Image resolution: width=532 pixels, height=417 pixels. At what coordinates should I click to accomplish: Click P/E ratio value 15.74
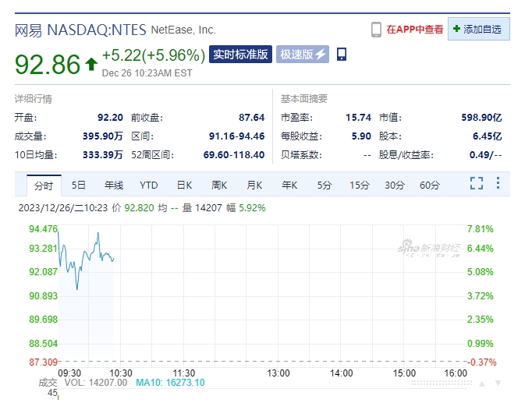tap(358, 117)
